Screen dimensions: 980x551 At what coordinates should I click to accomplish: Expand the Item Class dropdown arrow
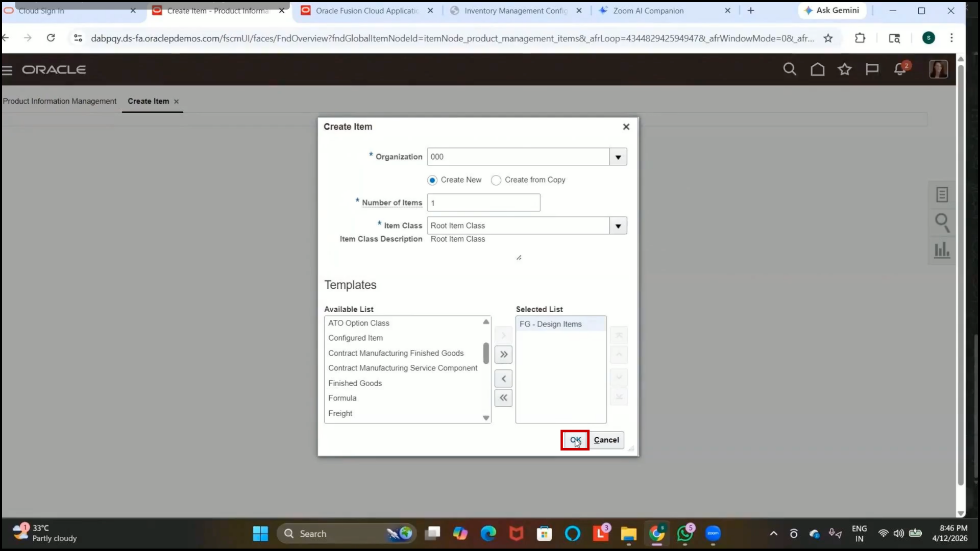[x=618, y=226]
